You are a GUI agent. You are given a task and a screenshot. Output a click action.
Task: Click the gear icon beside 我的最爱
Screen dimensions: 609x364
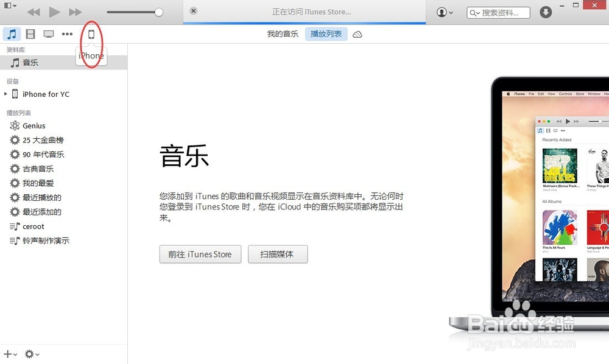[15, 183]
